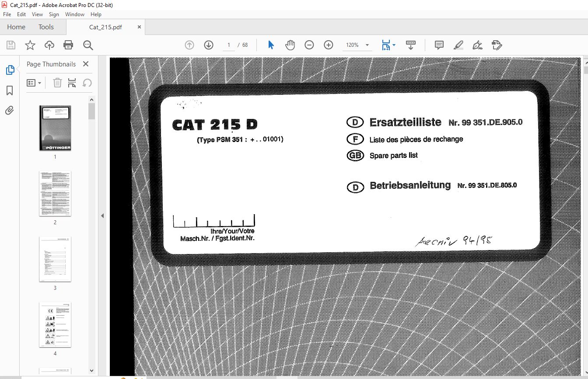Zoom in with the plus icon

(329, 45)
